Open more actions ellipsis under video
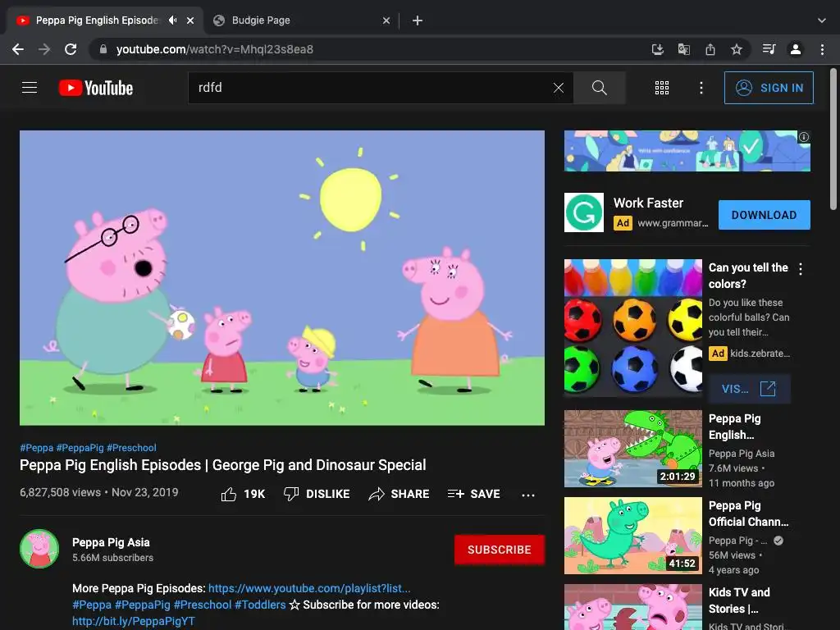 (x=528, y=495)
